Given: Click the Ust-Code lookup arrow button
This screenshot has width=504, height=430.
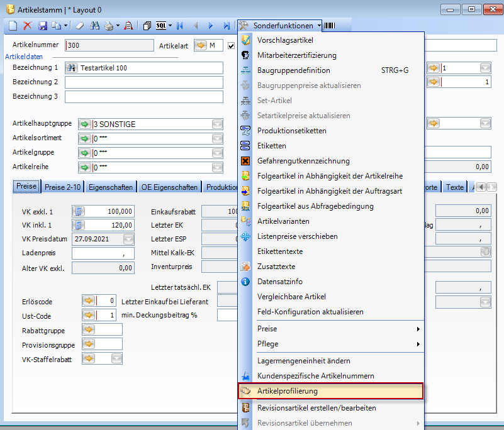Looking at the screenshot, I should point(89,315).
